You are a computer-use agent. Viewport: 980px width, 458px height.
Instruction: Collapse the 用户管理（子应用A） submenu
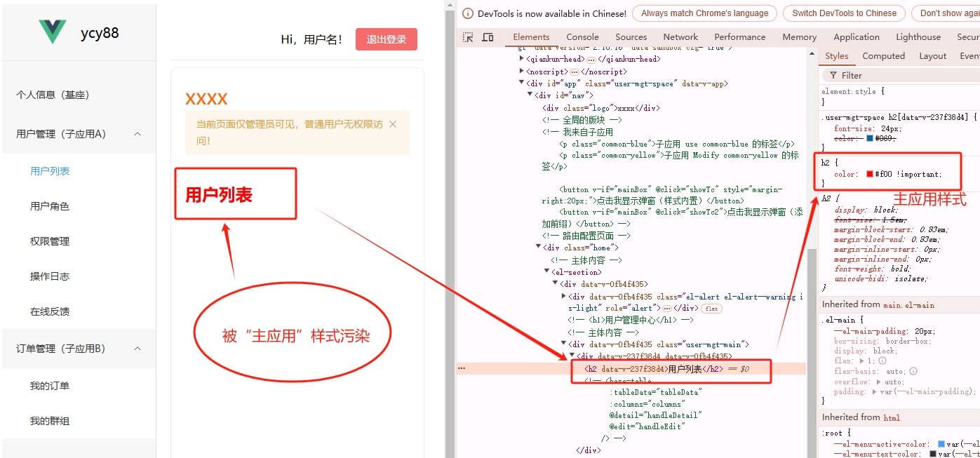(x=137, y=134)
